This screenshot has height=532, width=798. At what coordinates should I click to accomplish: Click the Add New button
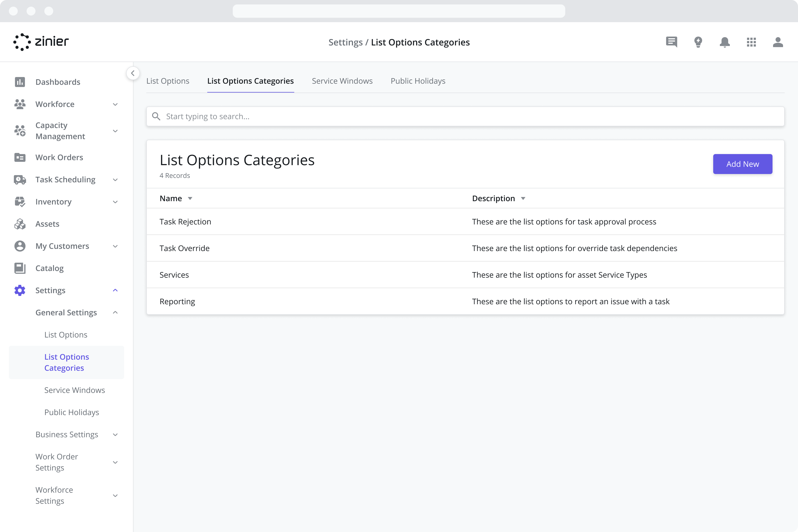743,164
